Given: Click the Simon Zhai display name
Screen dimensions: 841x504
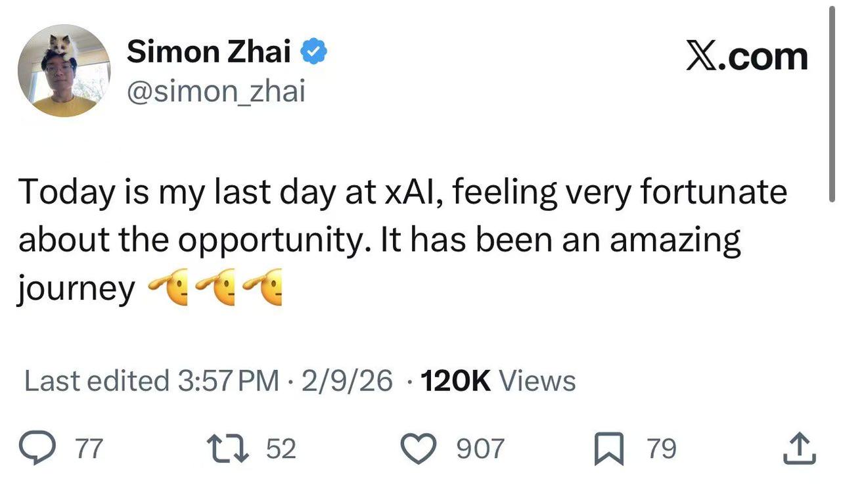Looking at the screenshot, I should tap(209, 52).
